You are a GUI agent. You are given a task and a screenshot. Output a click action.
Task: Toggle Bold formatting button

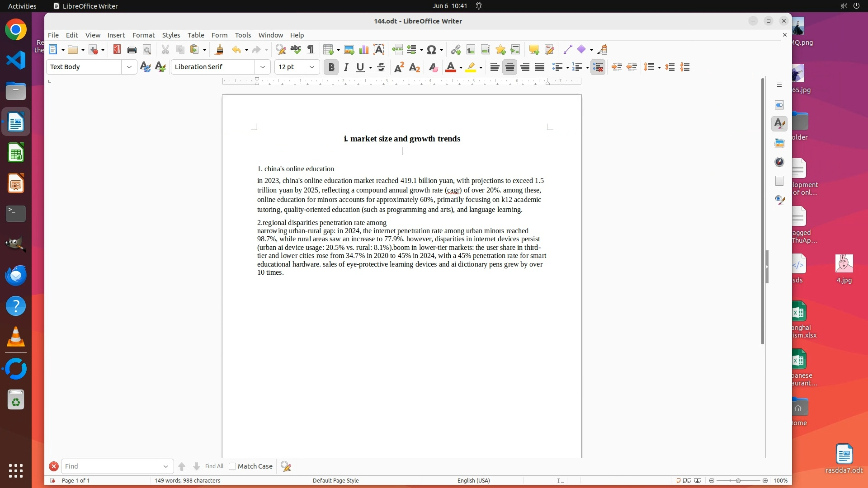(331, 67)
